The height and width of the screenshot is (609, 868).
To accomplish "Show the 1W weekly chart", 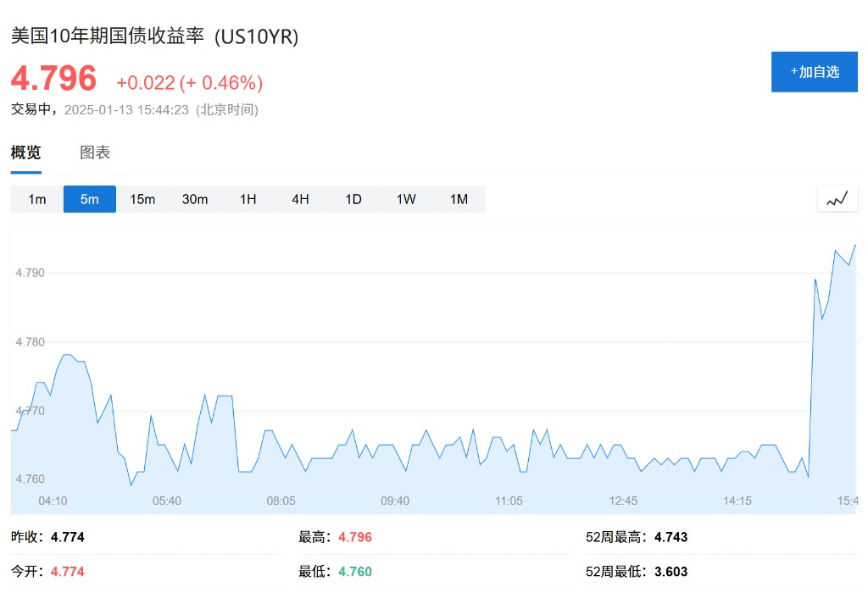I will (x=406, y=199).
